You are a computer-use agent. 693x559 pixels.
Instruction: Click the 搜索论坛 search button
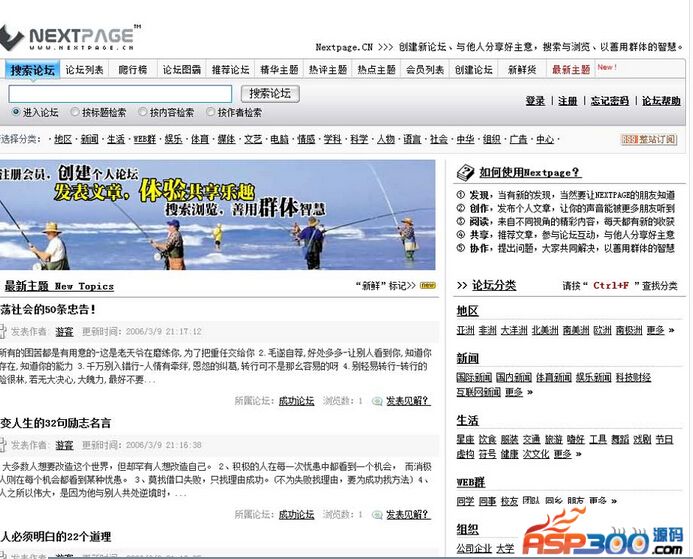coord(270,94)
